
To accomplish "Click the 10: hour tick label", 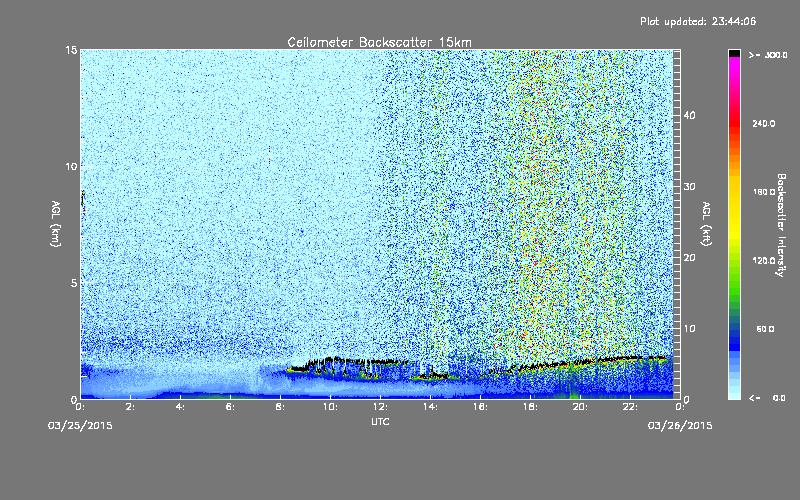I will tap(330, 407).
